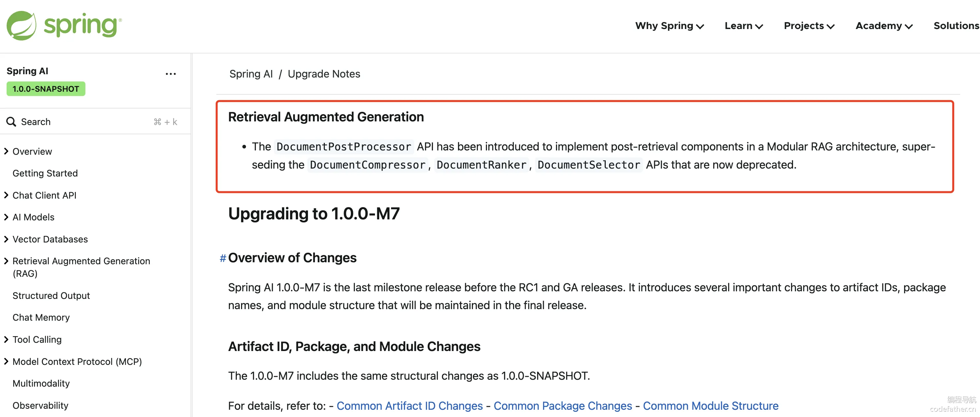This screenshot has width=980, height=417.
Task: Expand the AI Models tree item
Action: pos(6,217)
